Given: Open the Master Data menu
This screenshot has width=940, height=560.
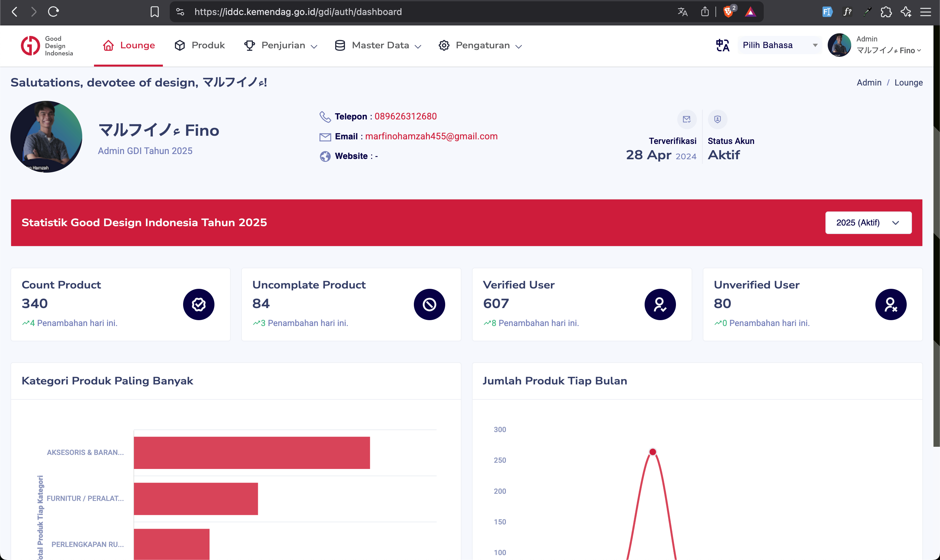Looking at the screenshot, I should pos(378,45).
